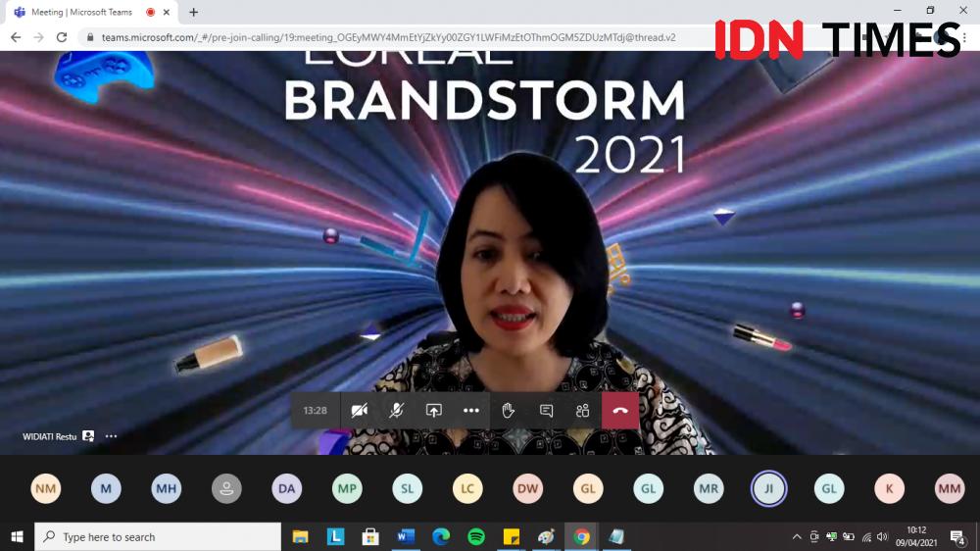Select the DW participant avatar

point(527,488)
